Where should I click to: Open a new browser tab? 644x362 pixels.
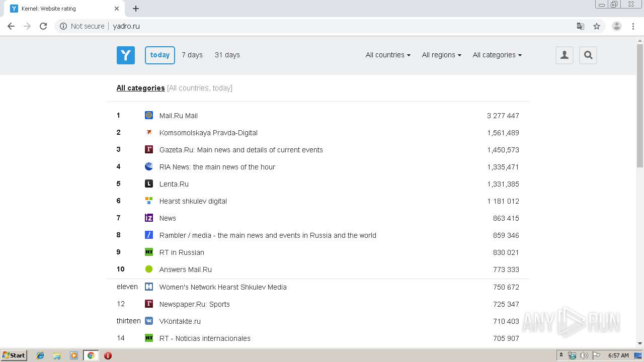click(136, 9)
